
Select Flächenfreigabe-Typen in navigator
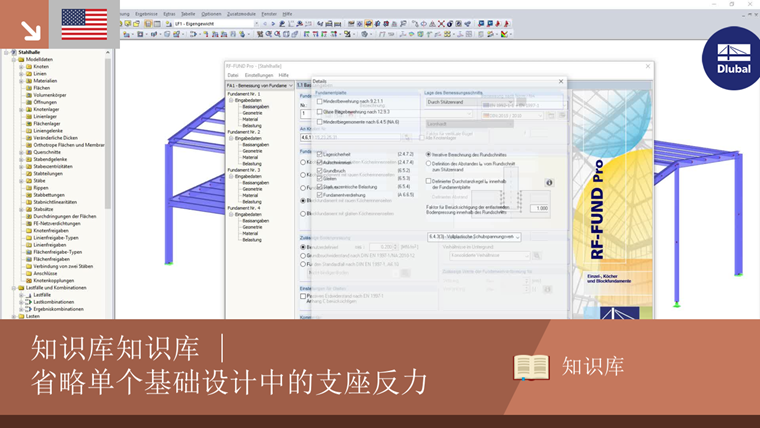58,252
